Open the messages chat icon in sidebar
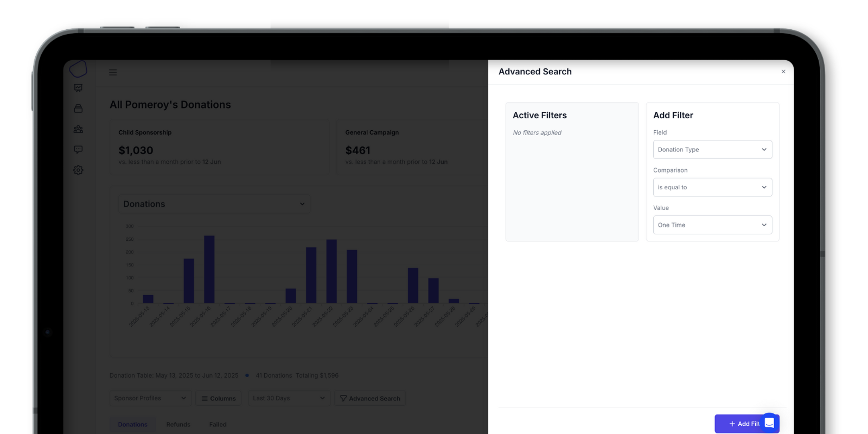The image size is (868, 434). [x=78, y=149]
